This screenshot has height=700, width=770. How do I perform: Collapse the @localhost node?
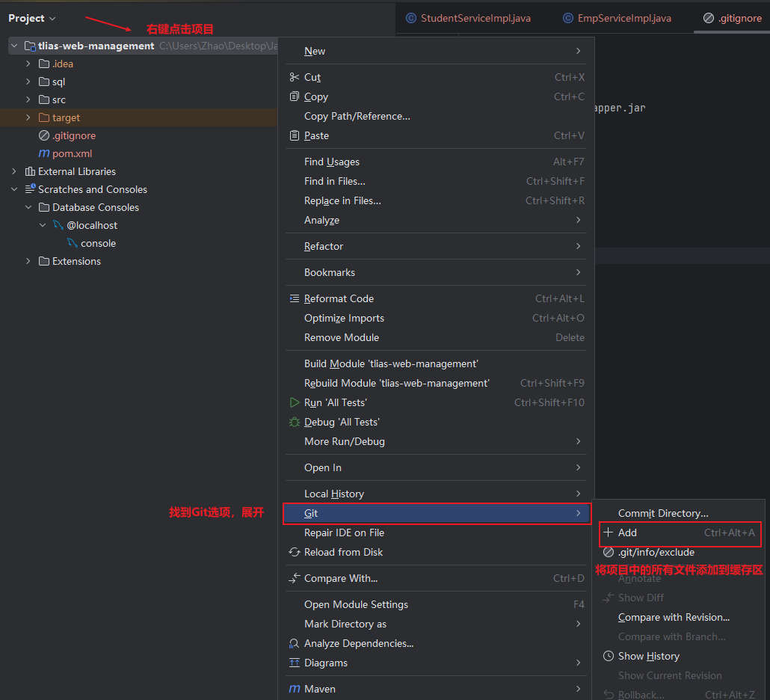42,225
